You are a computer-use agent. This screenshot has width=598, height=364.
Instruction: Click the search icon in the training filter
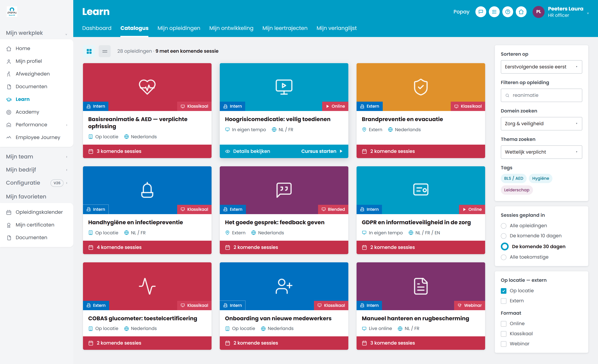(x=507, y=95)
